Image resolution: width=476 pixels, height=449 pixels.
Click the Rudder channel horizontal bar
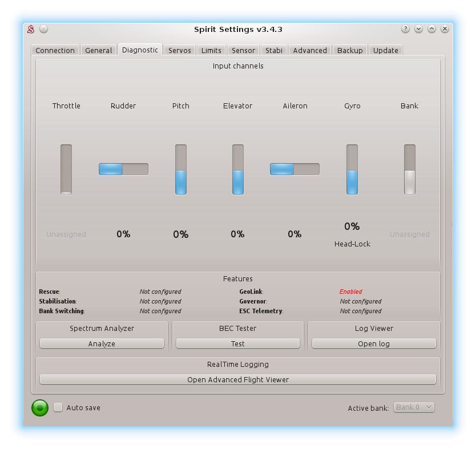click(x=123, y=169)
